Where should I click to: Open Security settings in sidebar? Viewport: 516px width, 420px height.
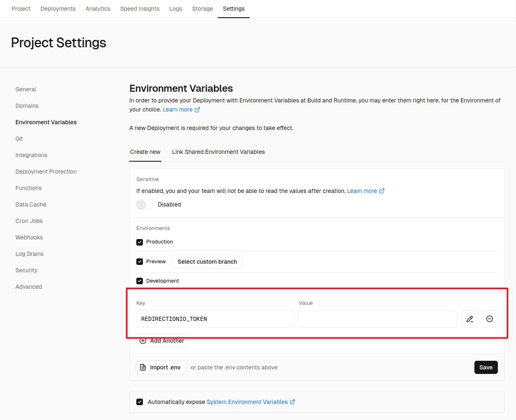coord(26,270)
